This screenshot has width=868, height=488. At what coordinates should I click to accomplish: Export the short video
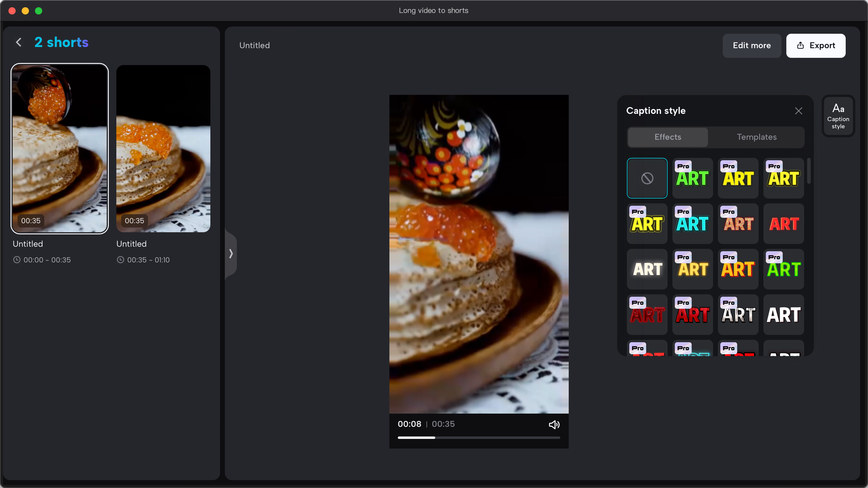[x=816, y=45]
